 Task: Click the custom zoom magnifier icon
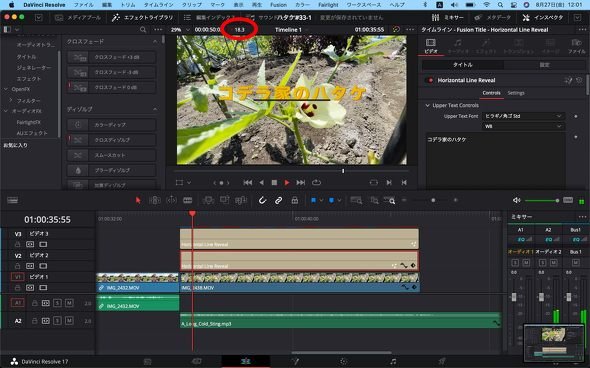(x=390, y=201)
